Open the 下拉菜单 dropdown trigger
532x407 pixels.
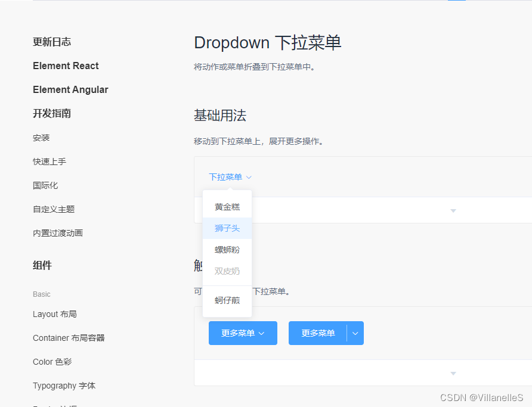[x=225, y=177]
